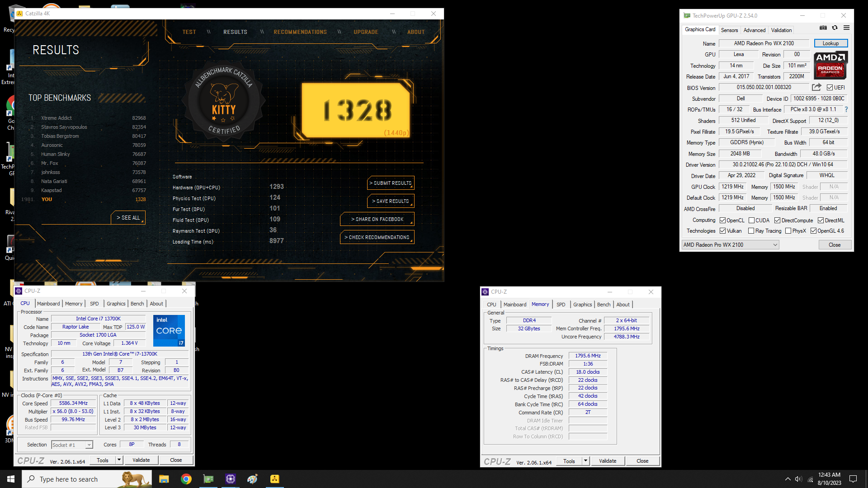Screen dimensions: 868x488
Task: Click the GPU-Z refresh icon
Action: coord(835,28)
